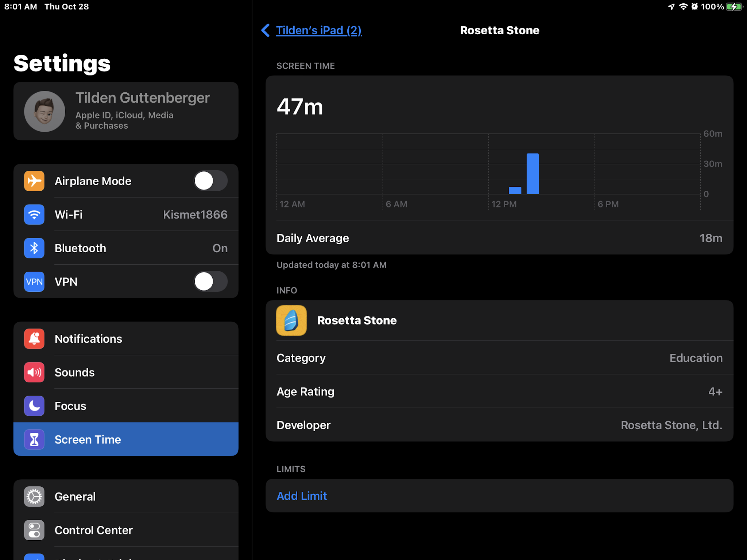Screen dimensions: 747x560
Task: Tap the Tilden Guttenberger avatar
Action: tap(44, 111)
